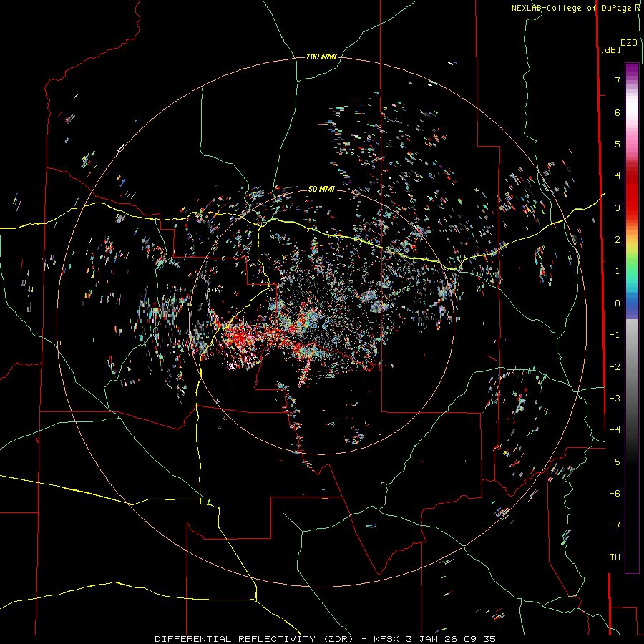The width and height of the screenshot is (644, 644).
Task: Click the -7 dB value on color scale
Action: click(x=615, y=525)
